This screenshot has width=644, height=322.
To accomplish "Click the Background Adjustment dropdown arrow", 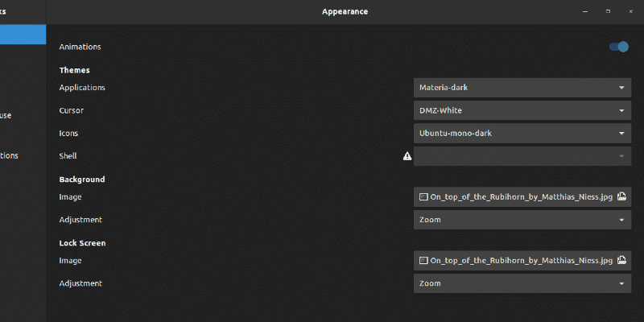I will pyautogui.click(x=621, y=220).
